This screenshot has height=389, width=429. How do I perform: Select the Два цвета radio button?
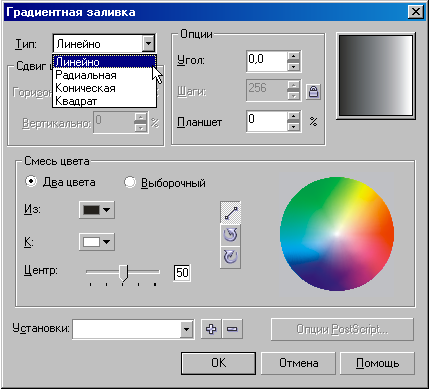click(31, 182)
